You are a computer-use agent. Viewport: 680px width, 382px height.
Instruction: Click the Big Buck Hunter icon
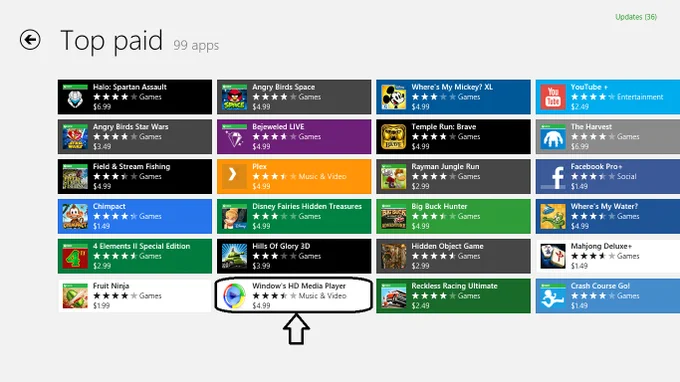[x=393, y=216]
